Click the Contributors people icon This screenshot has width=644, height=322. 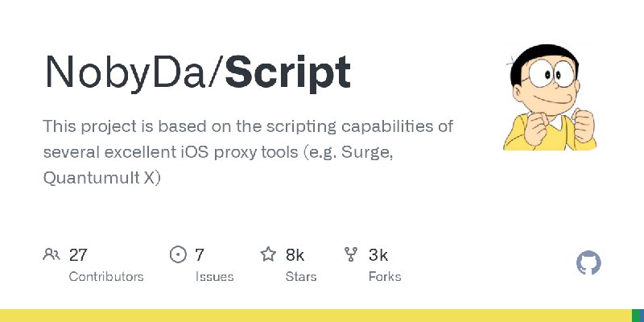click(x=52, y=254)
